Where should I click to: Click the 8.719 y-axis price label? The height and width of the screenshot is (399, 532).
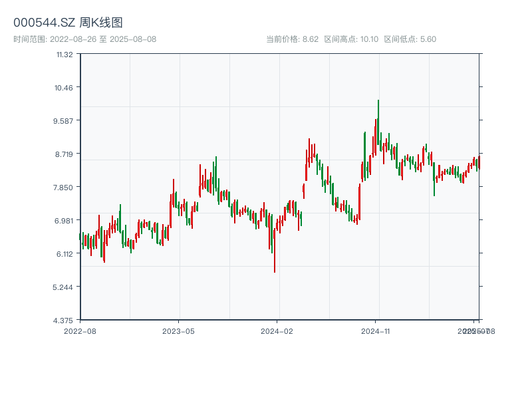click(x=65, y=154)
